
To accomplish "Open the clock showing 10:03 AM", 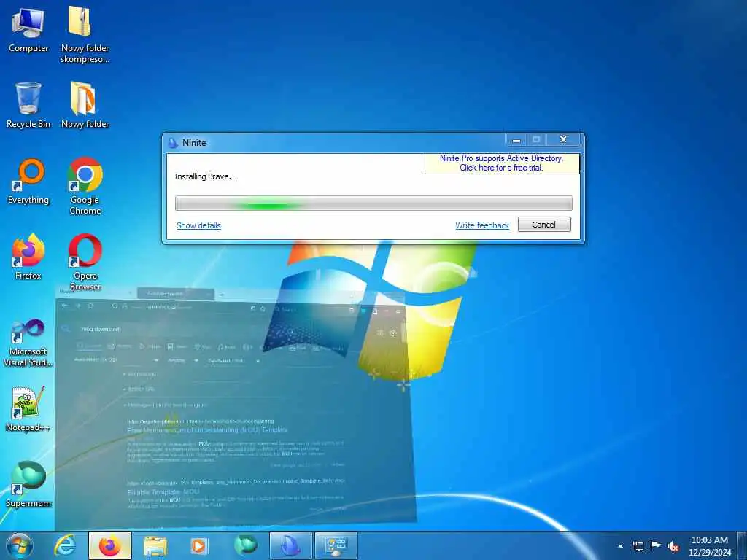I will tap(709, 546).
